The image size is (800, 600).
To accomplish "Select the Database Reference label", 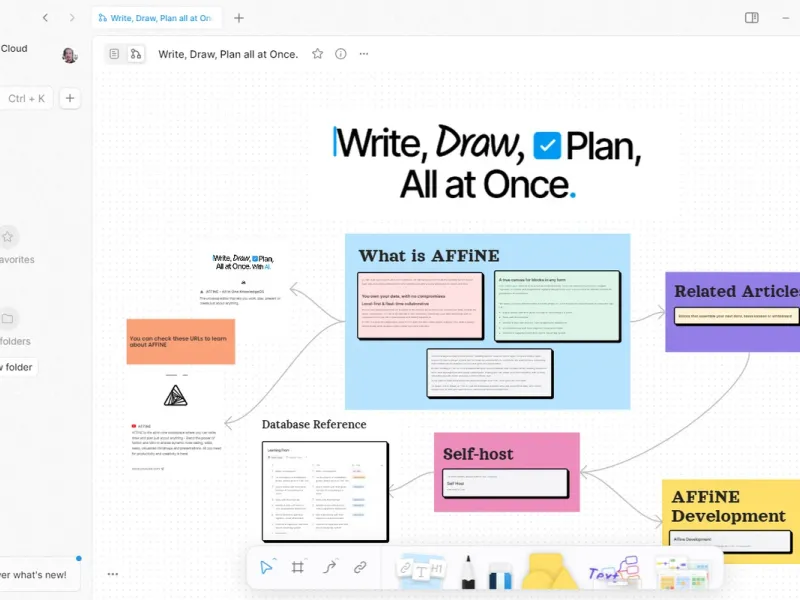I will pos(314,424).
